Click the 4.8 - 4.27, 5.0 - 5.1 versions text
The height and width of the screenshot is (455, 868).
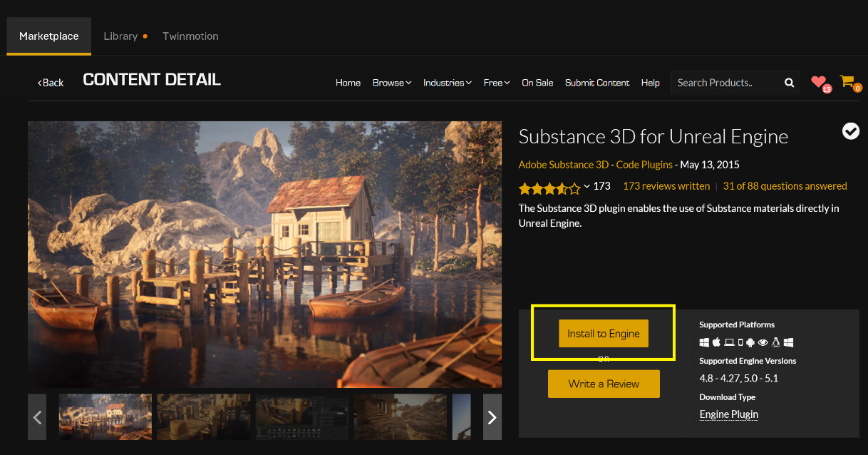739,378
